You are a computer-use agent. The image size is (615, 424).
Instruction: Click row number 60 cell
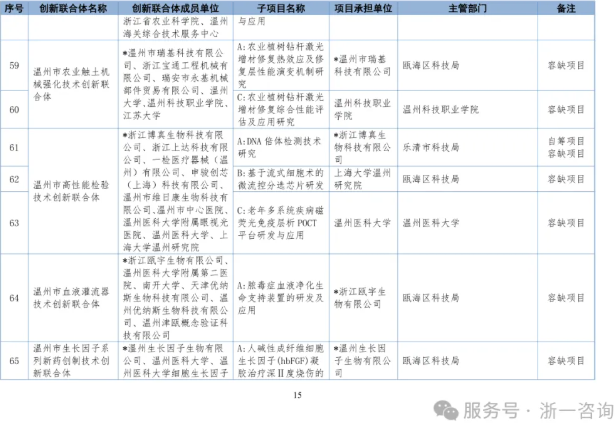(x=14, y=109)
